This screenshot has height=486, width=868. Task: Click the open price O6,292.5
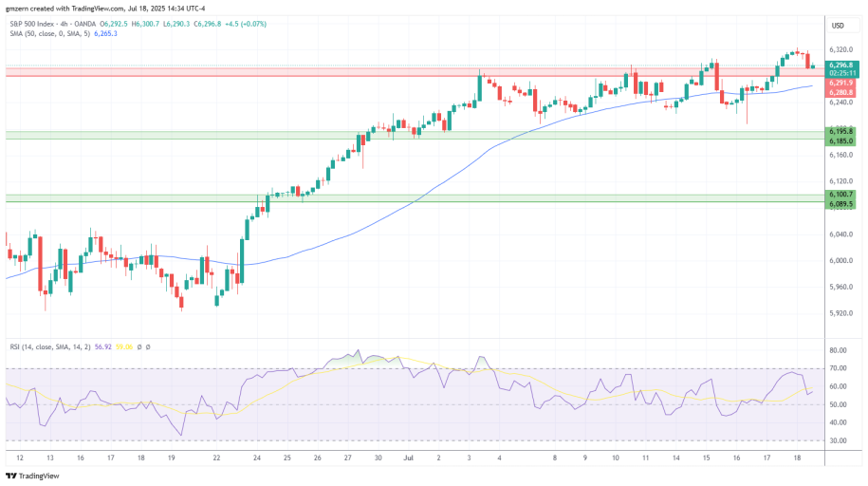point(114,24)
